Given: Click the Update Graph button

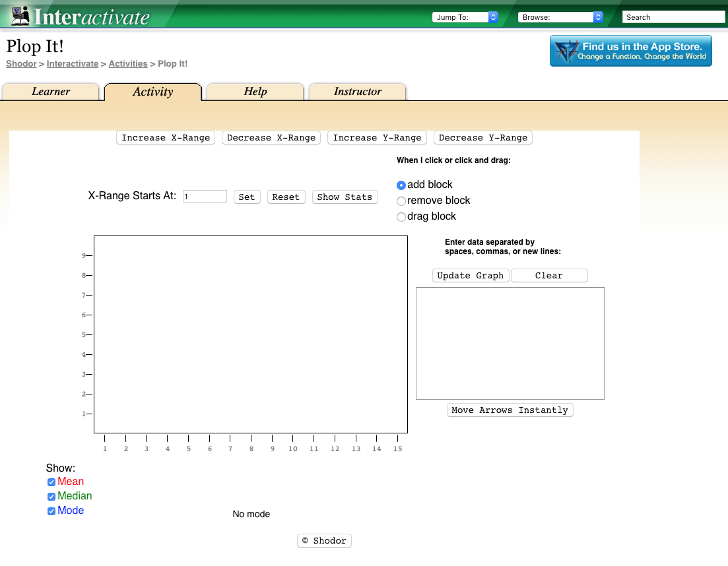Looking at the screenshot, I should 470,276.
